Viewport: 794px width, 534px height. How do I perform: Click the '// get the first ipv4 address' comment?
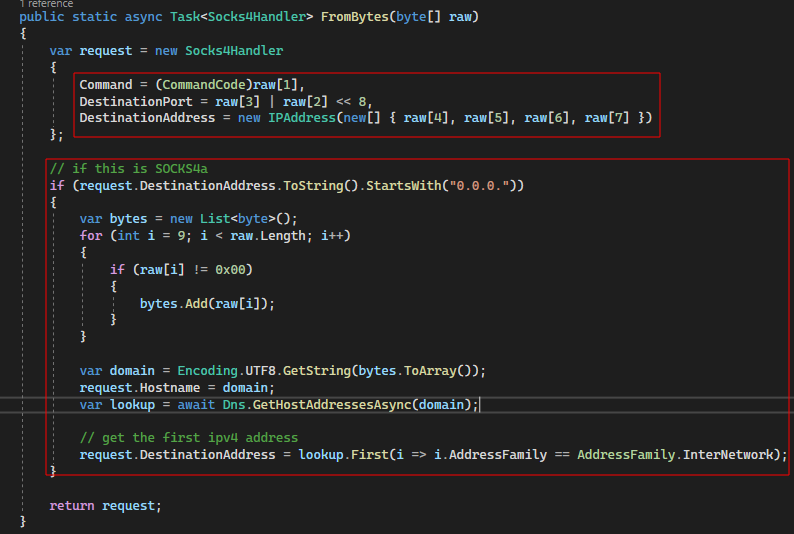tap(188, 438)
